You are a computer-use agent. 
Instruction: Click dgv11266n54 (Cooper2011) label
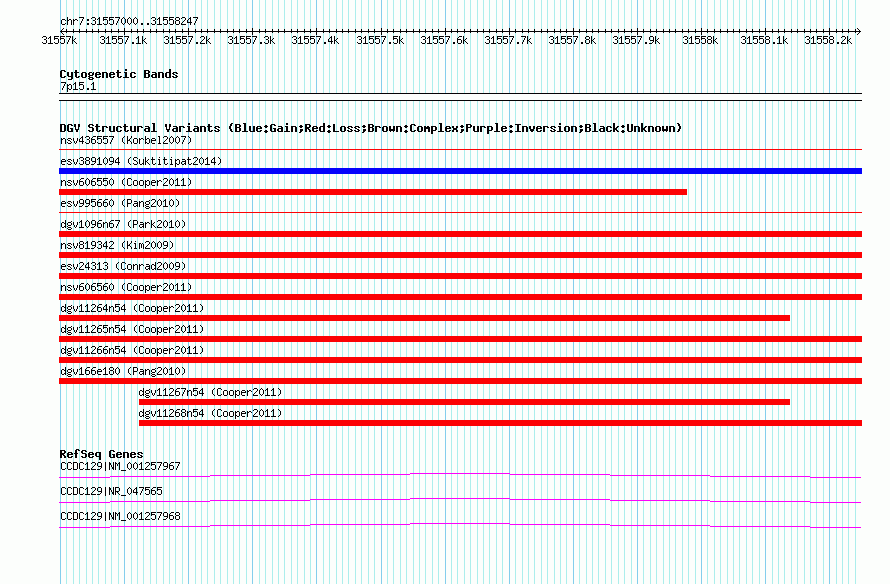132,350
